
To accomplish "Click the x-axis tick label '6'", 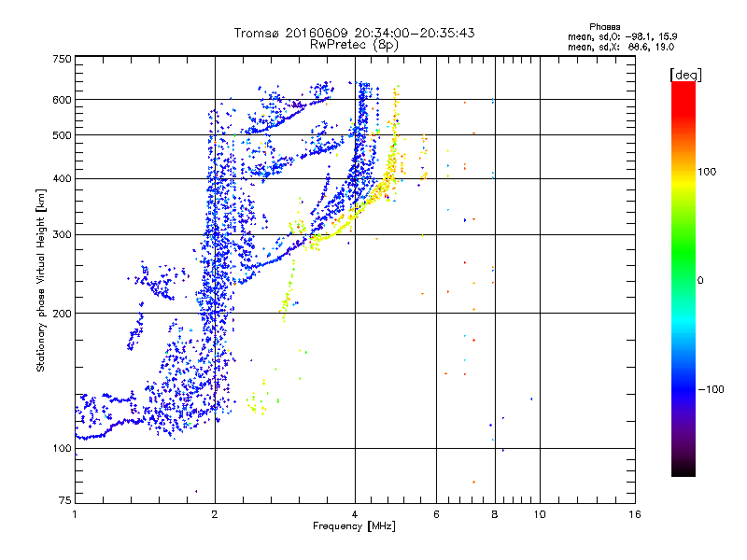I will coord(436,514).
